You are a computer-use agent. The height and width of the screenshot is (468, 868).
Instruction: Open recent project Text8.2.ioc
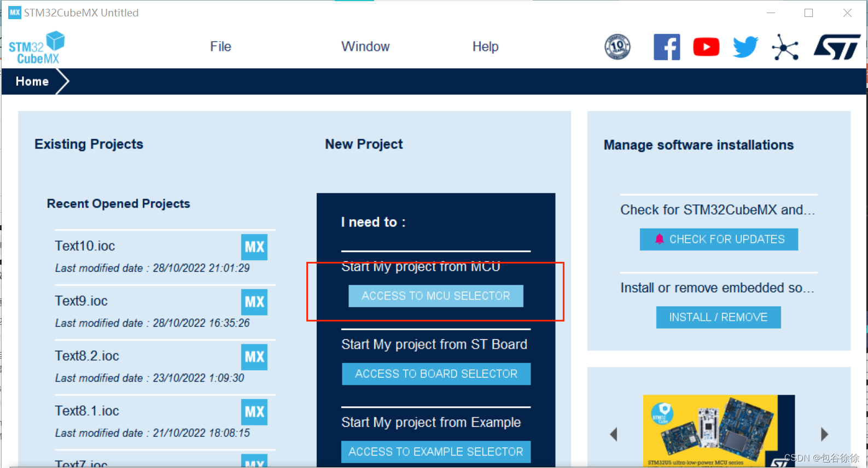pos(87,356)
